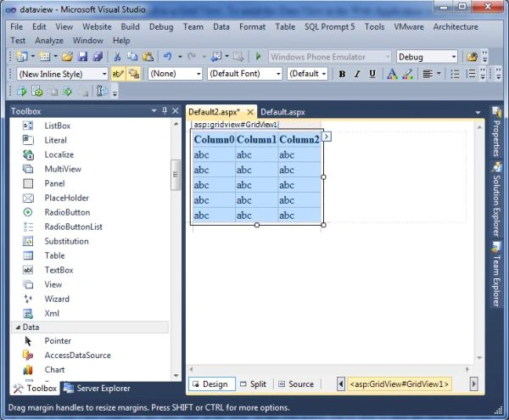
Task: Toggle the auto hide pin on Toolbox
Action: pyautogui.click(x=165, y=111)
